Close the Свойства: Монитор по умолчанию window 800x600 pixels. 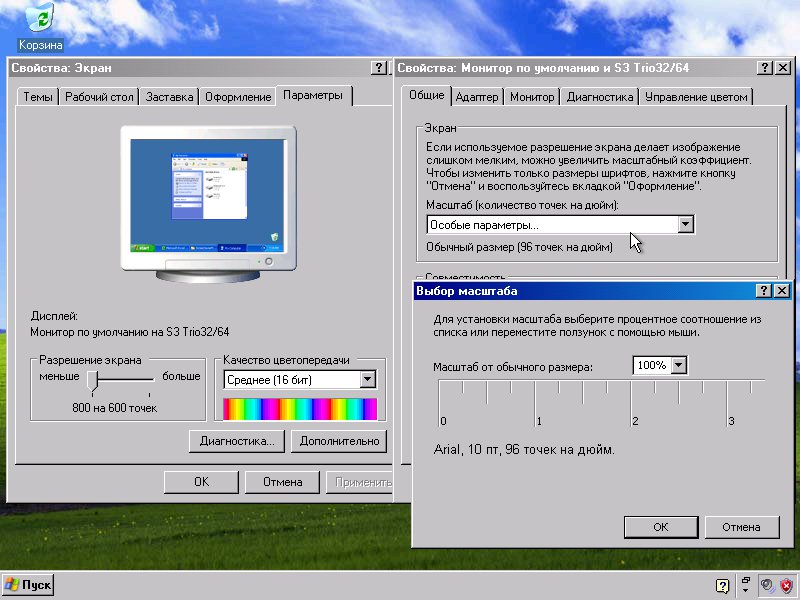pos(783,67)
